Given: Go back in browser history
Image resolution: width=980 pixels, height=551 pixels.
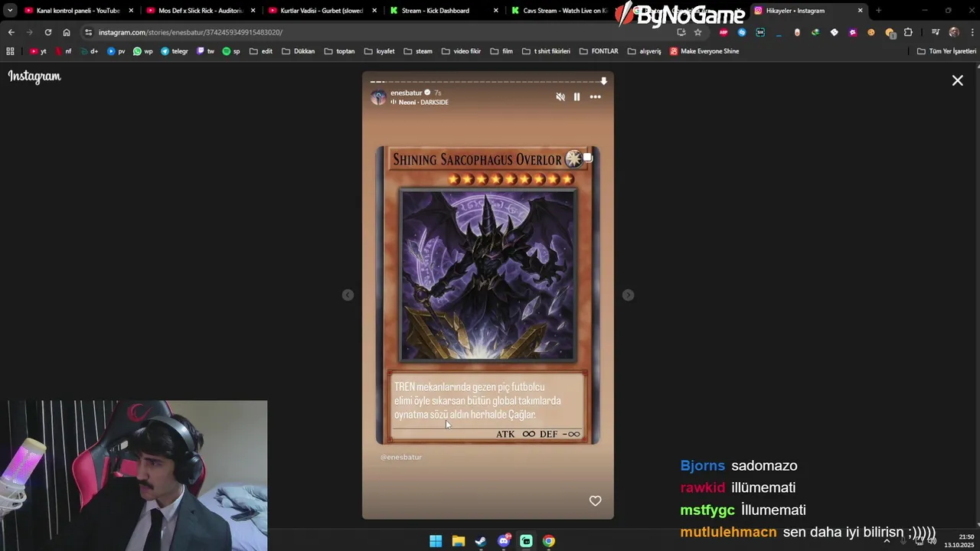Looking at the screenshot, I should pyautogui.click(x=11, y=32).
